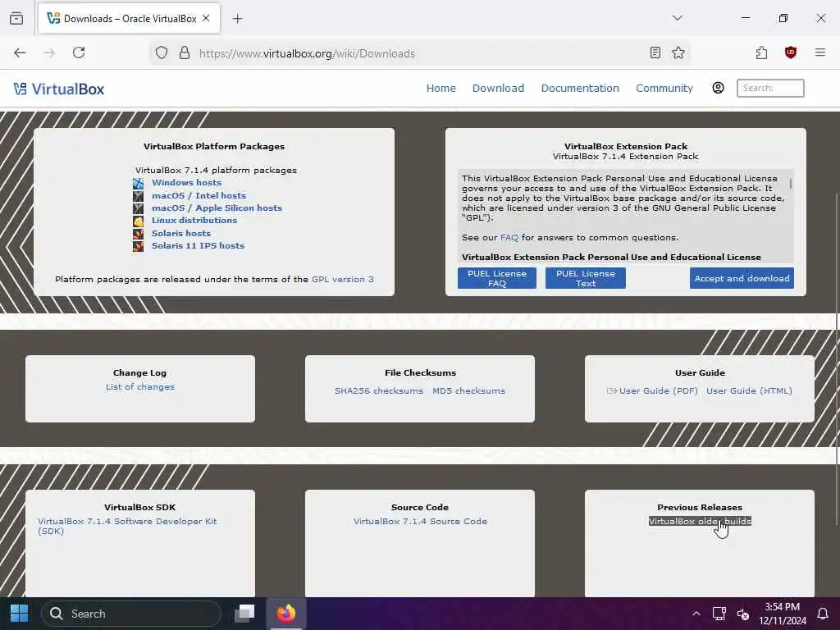Open macOS / Apple Silicon hosts link
The image size is (840, 630).
[217, 208]
